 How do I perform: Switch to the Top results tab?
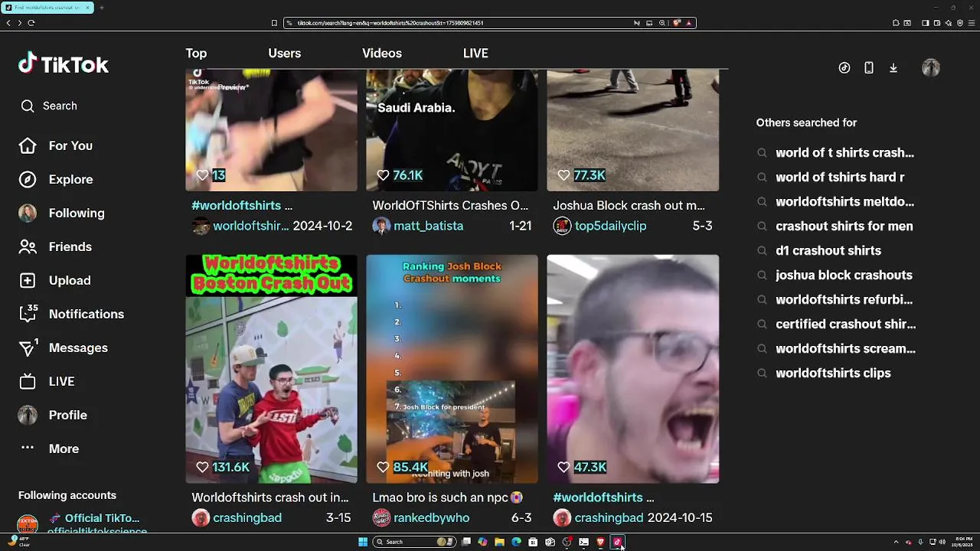point(196,53)
